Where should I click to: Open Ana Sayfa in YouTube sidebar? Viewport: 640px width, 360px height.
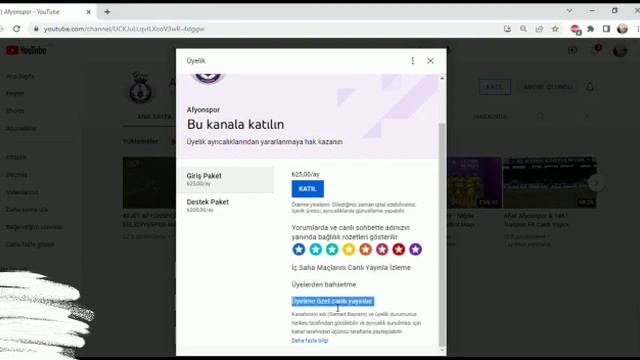tap(20, 76)
